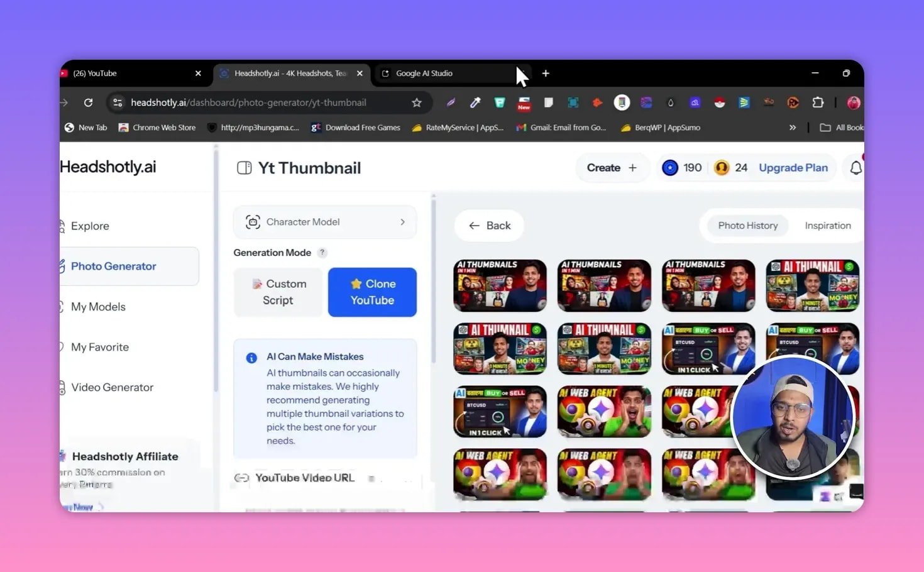Viewport: 924px width, 572px height.
Task: Open the Create dropdown menu
Action: (611, 167)
